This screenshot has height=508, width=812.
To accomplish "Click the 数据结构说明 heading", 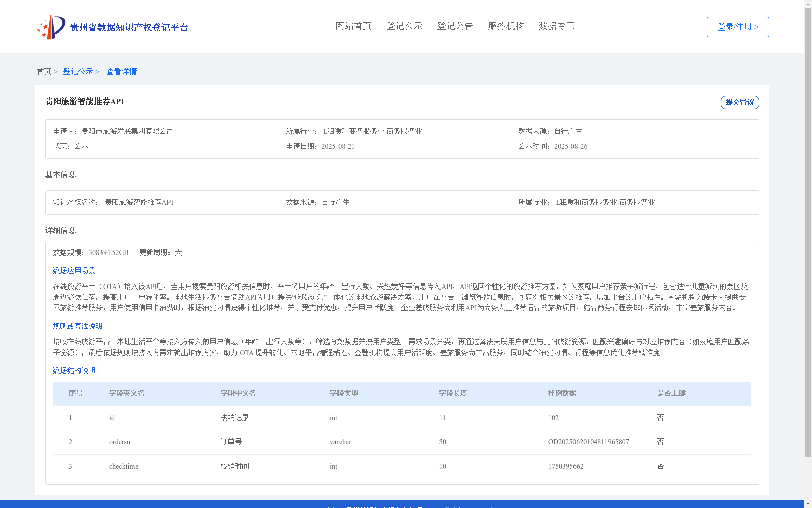I will pyautogui.click(x=74, y=371).
